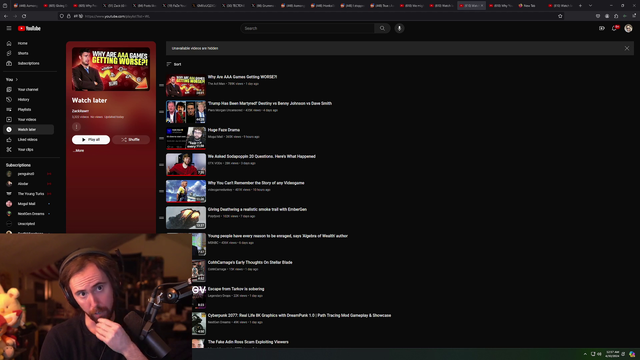
Task: Shuffle the Watch later playlist
Action: 131,140
